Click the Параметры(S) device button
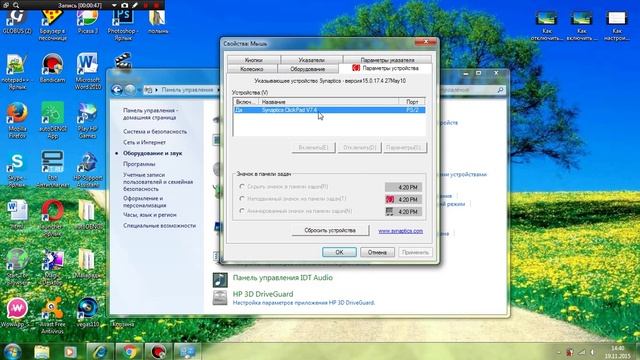 coord(404,147)
